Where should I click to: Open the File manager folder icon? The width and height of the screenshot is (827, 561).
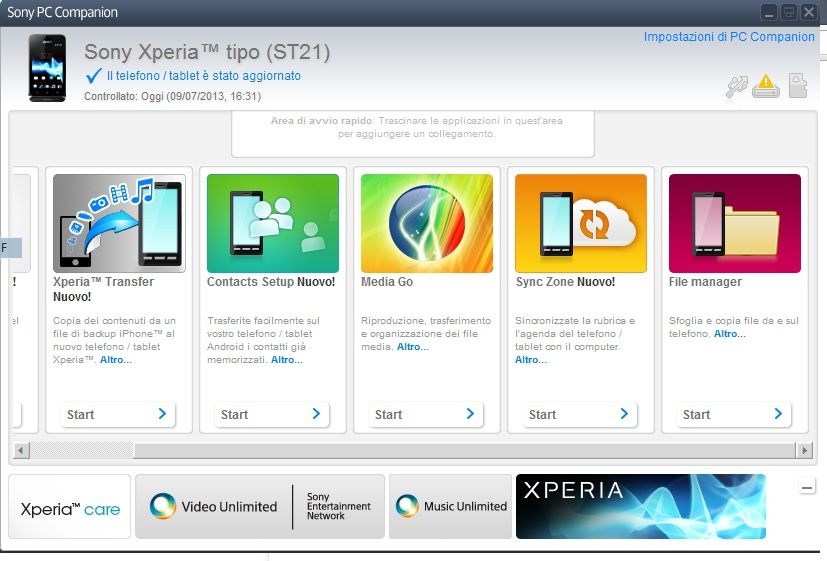point(735,223)
